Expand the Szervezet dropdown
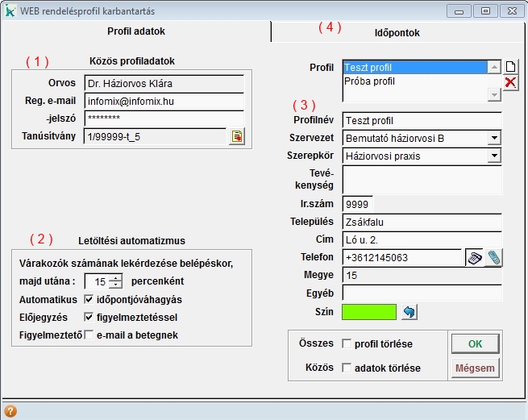Viewport: 528px width, 420px height. 494,138
